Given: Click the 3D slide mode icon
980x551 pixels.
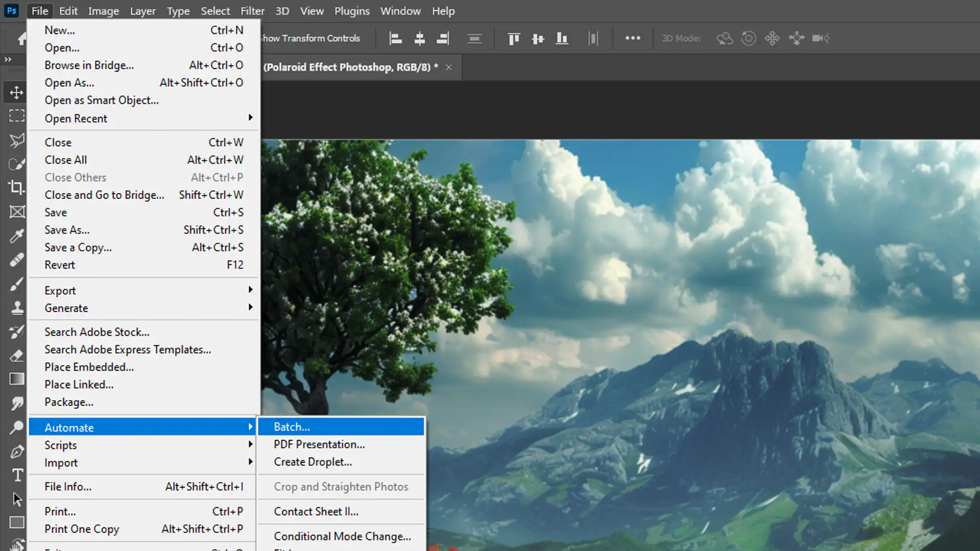Looking at the screenshot, I should 796,38.
